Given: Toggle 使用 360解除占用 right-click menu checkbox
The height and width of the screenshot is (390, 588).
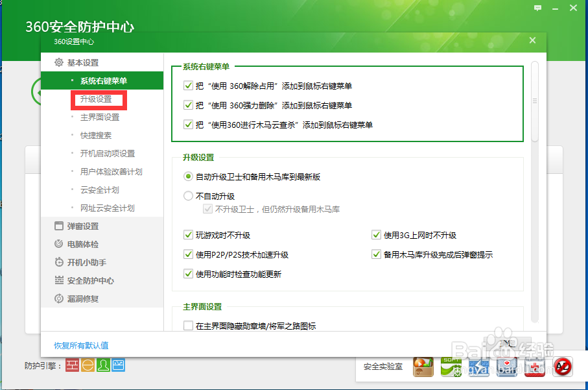Looking at the screenshot, I should (x=188, y=86).
